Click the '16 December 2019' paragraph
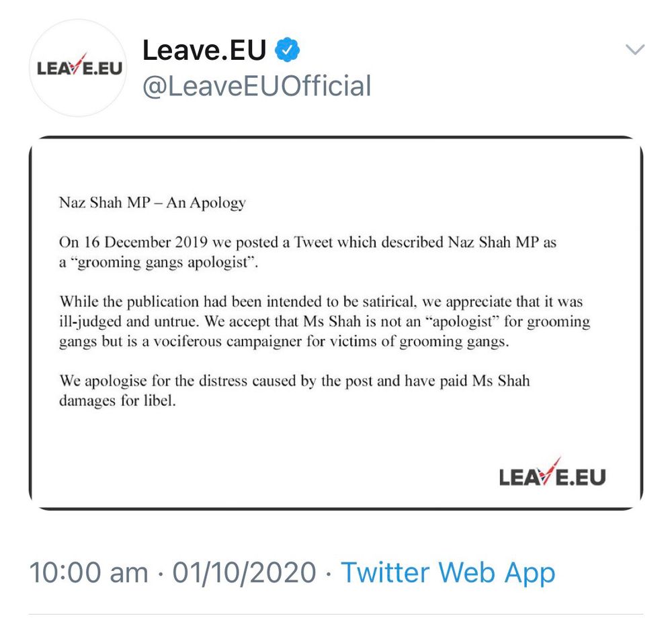 pos(308,253)
